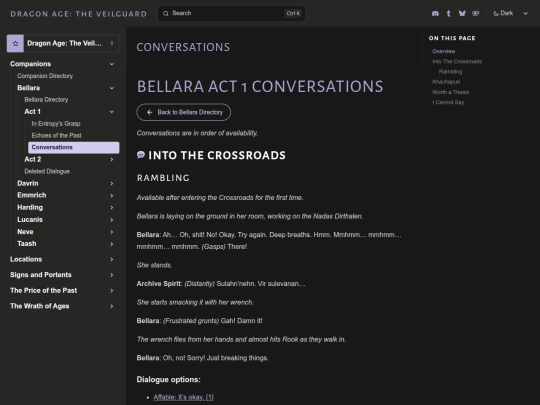The image size is (540, 405).
Task: Open the Davrin sidebar entry
Action: [28, 184]
